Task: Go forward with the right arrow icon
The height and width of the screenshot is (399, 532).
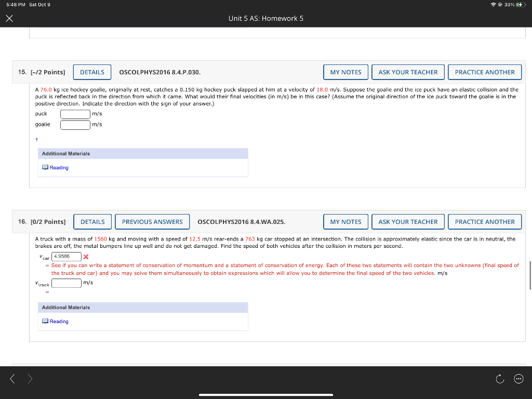Action: click(x=30, y=379)
